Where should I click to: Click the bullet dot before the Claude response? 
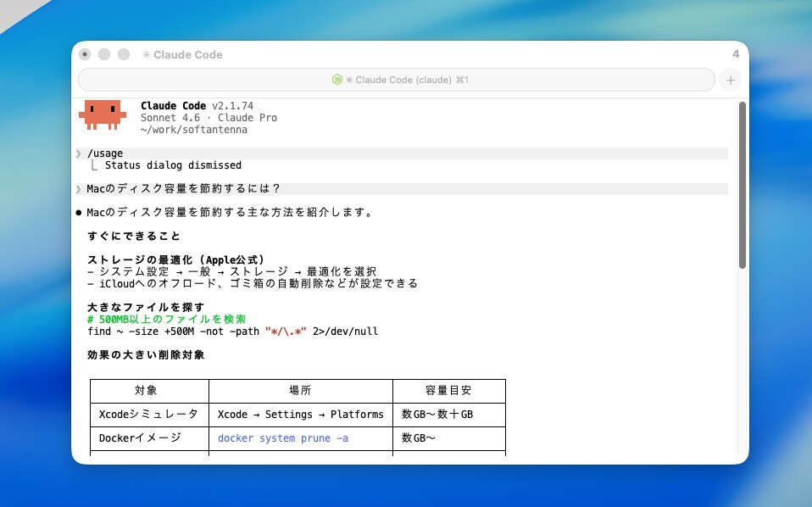coord(79,212)
